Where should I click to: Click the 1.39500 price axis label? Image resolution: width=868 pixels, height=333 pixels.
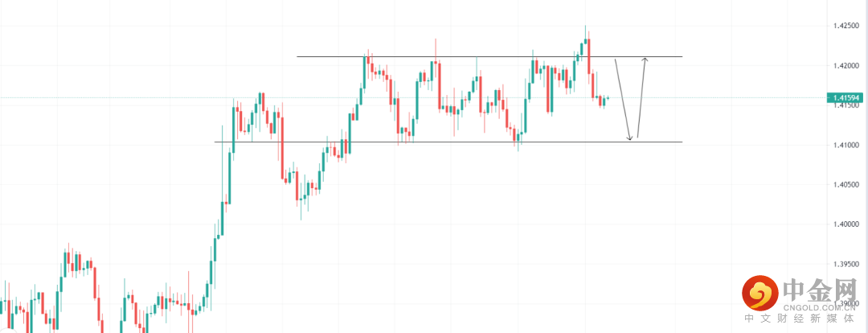click(846, 264)
